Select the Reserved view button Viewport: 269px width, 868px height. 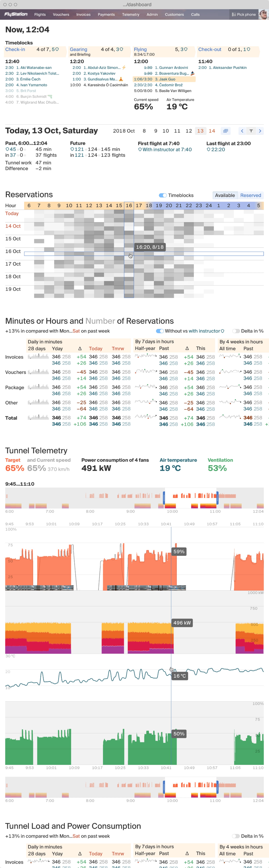251,195
